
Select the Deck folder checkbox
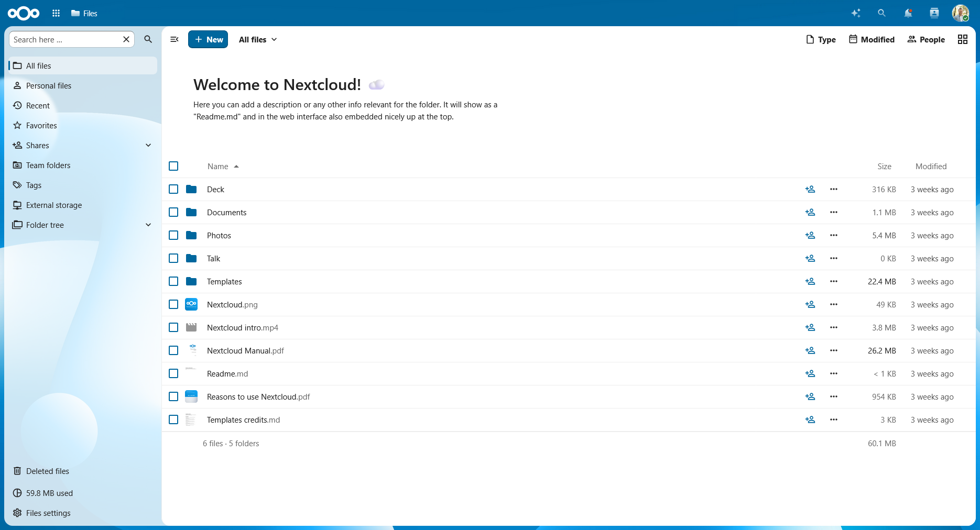point(173,189)
